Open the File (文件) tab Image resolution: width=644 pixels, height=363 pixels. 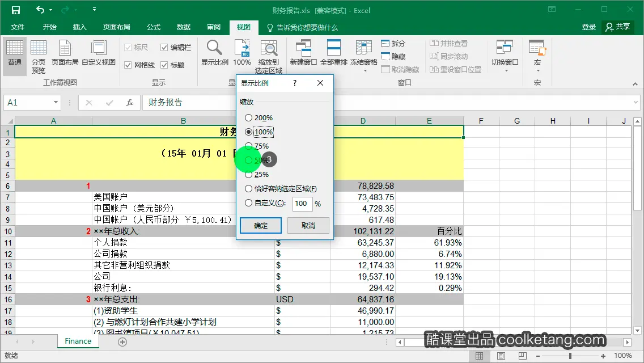tap(17, 27)
